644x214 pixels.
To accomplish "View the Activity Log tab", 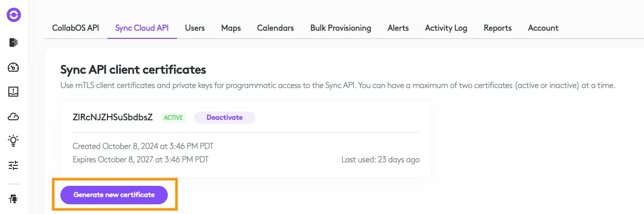I will [x=446, y=28].
